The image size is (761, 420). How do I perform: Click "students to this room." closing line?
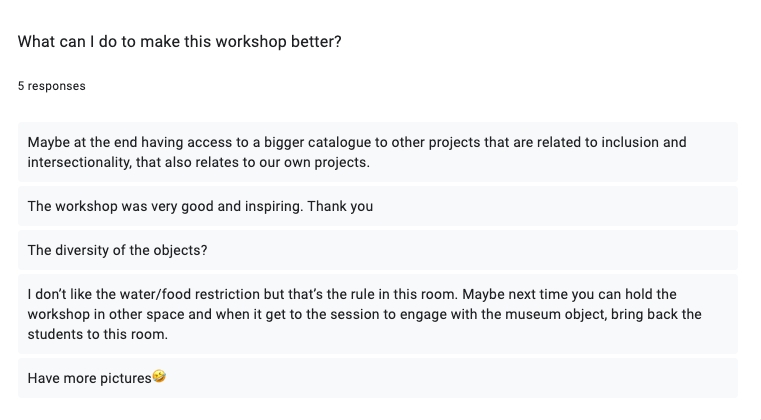[98, 334]
